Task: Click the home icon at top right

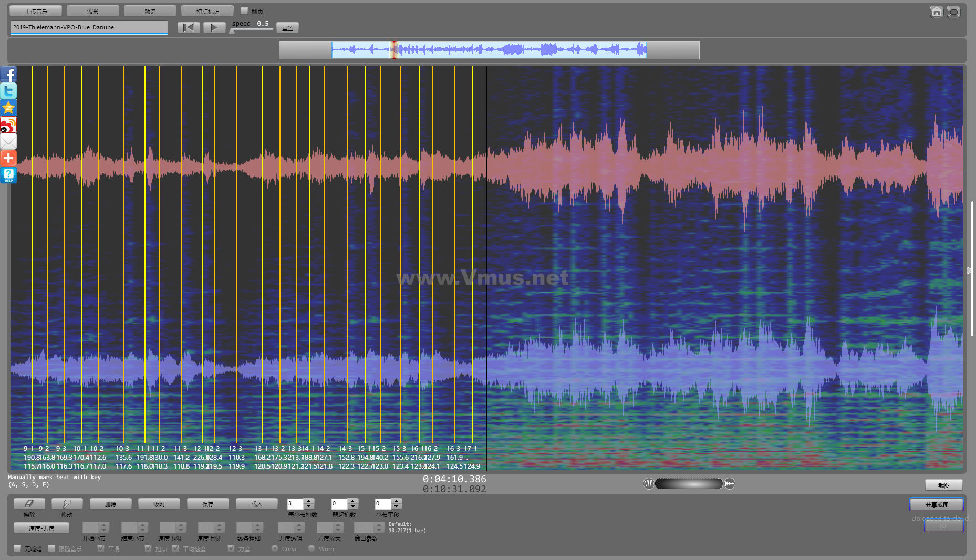Action: coord(936,12)
